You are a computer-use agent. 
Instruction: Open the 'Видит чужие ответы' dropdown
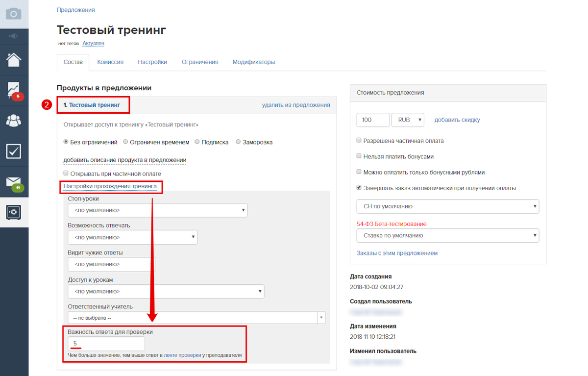(x=112, y=265)
